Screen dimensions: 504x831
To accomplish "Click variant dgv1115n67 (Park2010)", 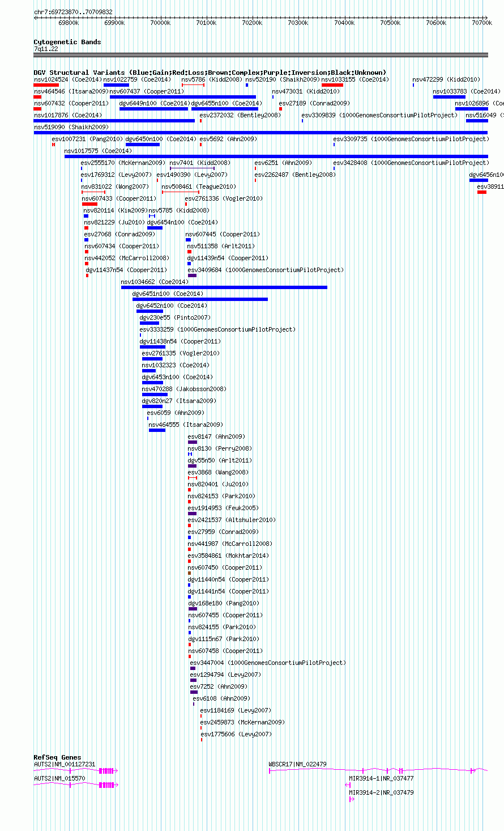I will [223, 639].
